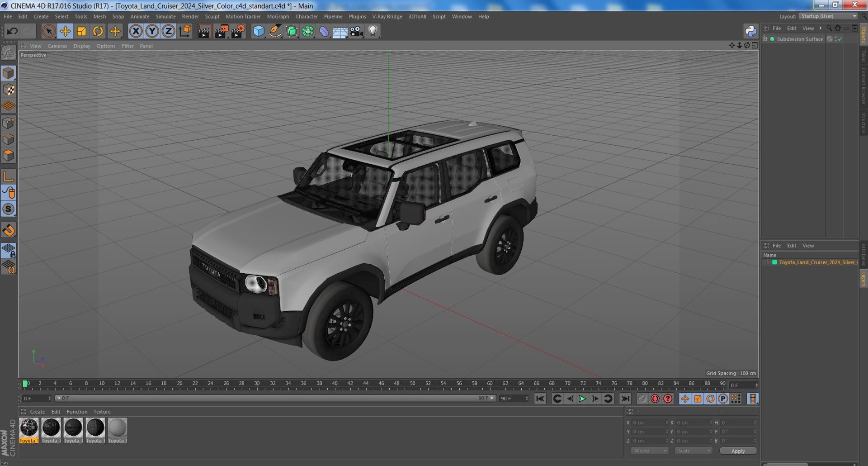The image size is (868, 466).
Task: Click the Undo arrow icon
Action: point(12,31)
